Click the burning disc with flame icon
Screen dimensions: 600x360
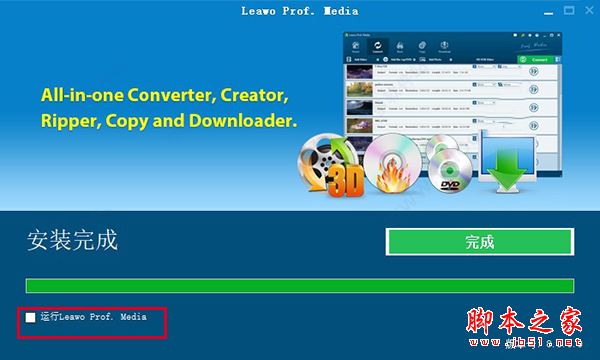point(392,163)
